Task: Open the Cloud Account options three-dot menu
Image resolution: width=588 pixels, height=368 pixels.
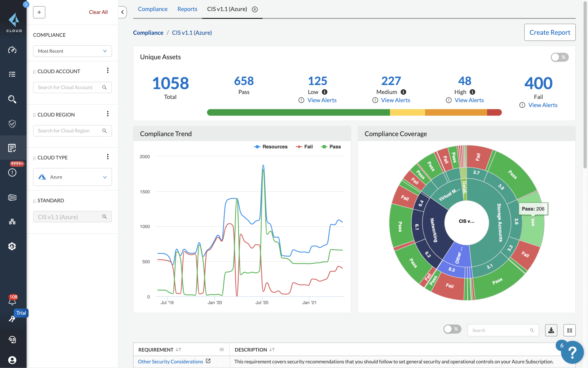Action: click(x=108, y=70)
